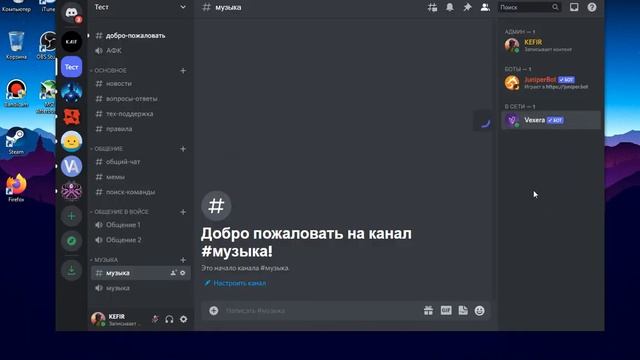Join the Общение 2 voice channel
This screenshot has width=640, height=360.
[x=140, y=240]
